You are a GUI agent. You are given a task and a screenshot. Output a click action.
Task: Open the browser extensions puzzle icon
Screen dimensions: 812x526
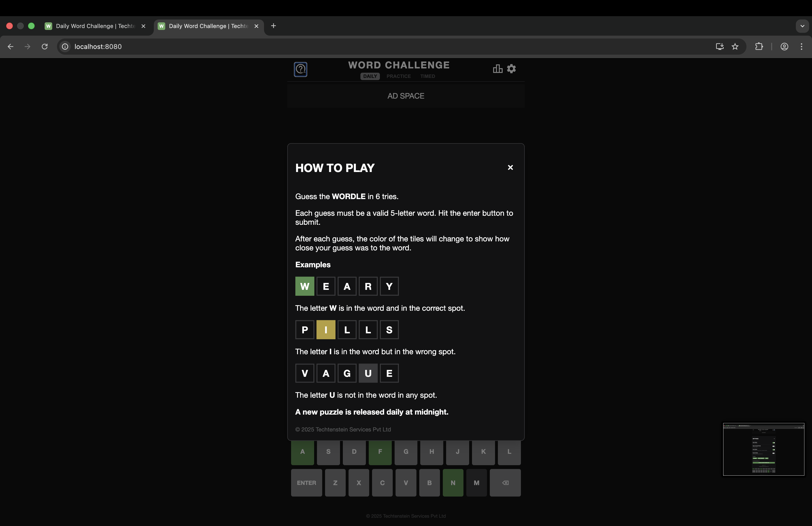point(759,47)
